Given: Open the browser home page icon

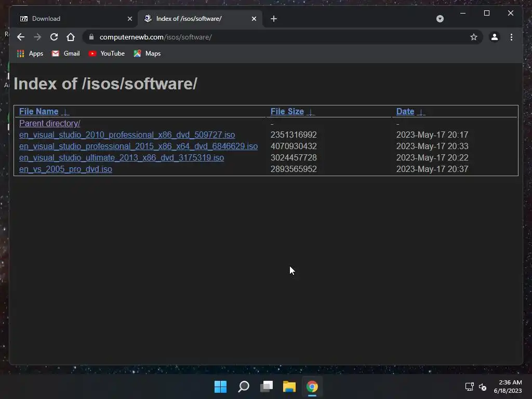Looking at the screenshot, I should pos(71,37).
